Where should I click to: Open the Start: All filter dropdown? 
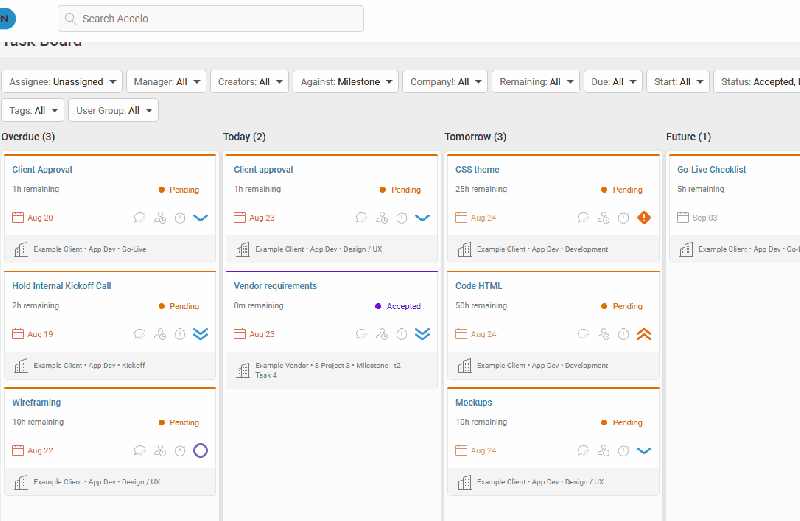point(678,82)
